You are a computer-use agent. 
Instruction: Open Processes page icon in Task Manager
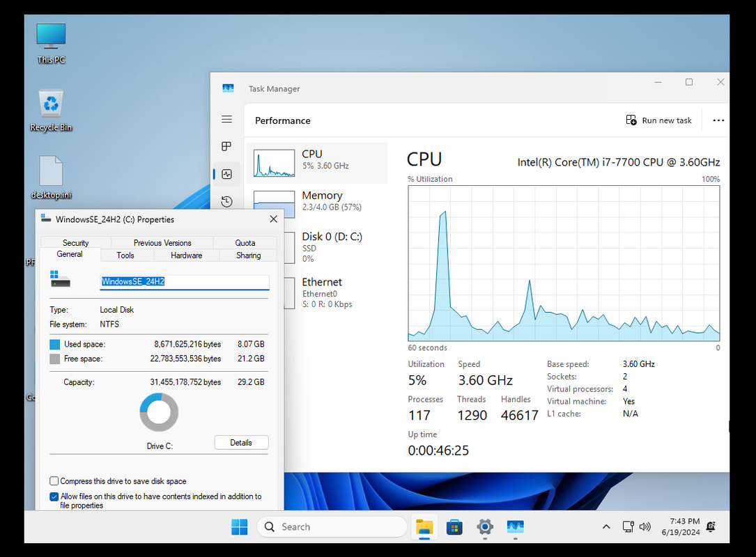(x=226, y=146)
